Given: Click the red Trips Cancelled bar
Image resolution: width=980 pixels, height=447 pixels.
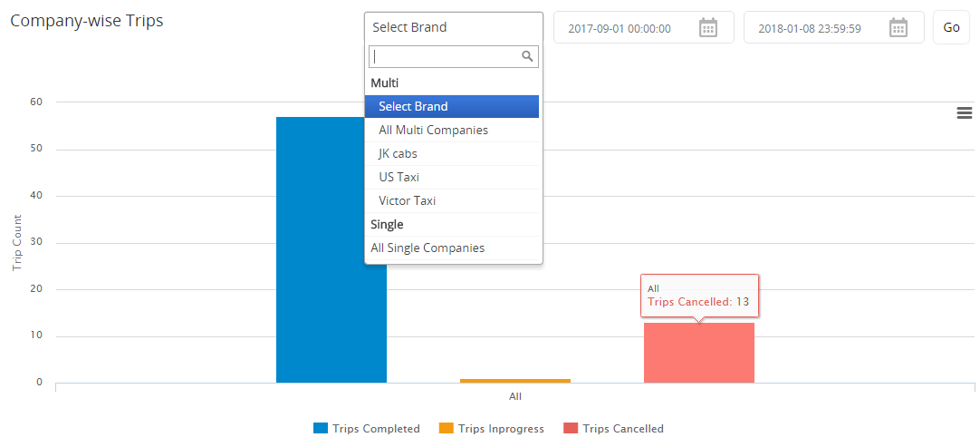Looking at the screenshot, I should coord(698,354).
